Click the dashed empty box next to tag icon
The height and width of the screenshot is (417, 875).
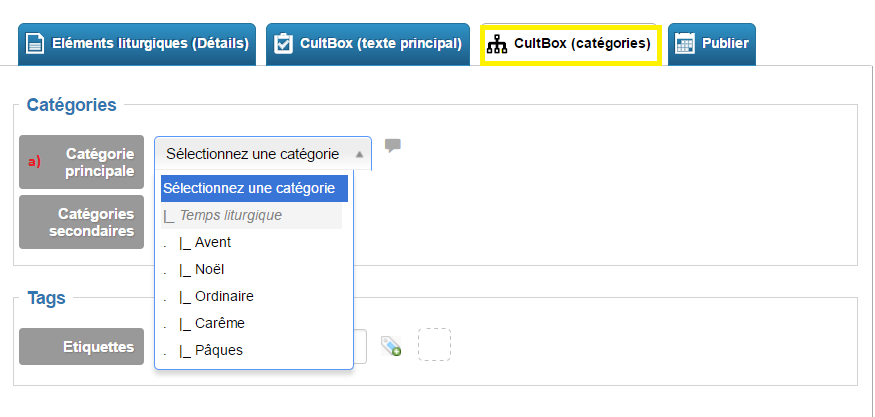point(435,344)
